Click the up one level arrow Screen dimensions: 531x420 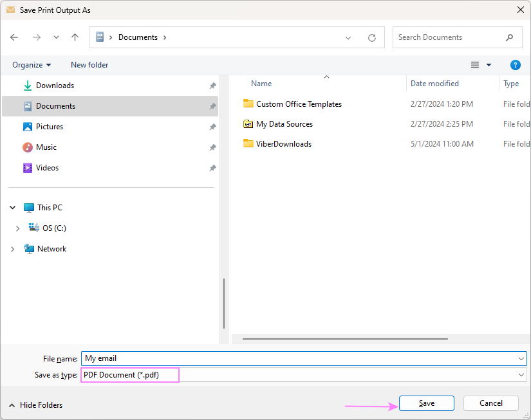(x=75, y=37)
